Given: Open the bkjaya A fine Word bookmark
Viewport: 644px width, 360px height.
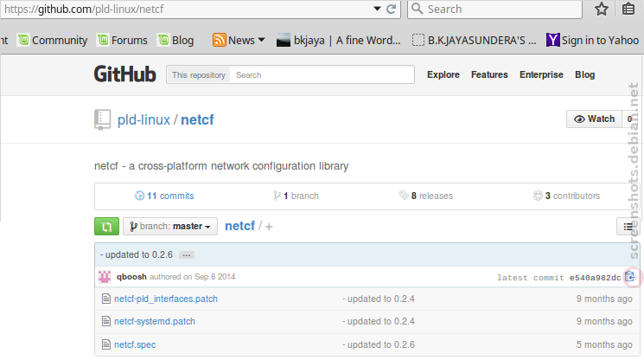Looking at the screenshot, I should [x=339, y=41].
